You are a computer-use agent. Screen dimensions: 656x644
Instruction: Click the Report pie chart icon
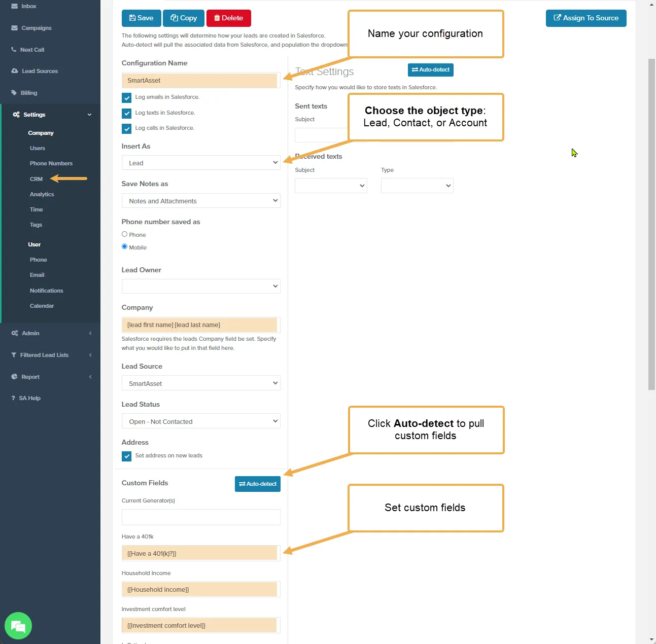[x=14, y=377]
